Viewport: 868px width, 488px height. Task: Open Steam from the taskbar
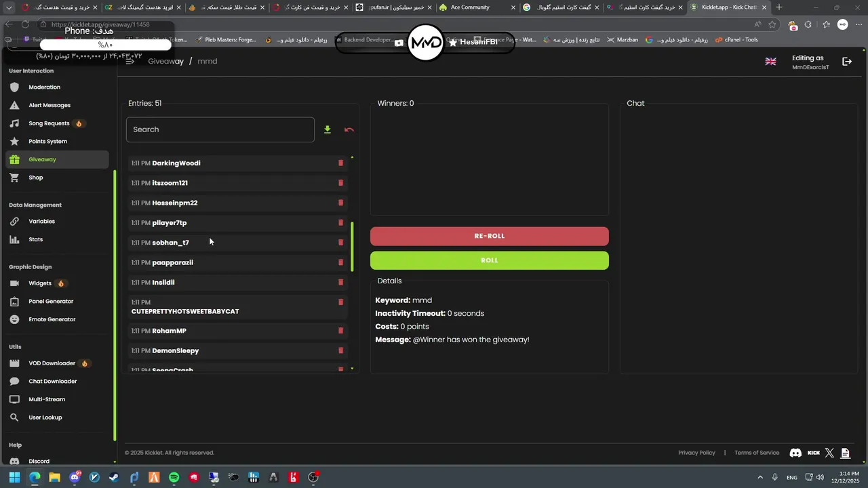point(114,477)
